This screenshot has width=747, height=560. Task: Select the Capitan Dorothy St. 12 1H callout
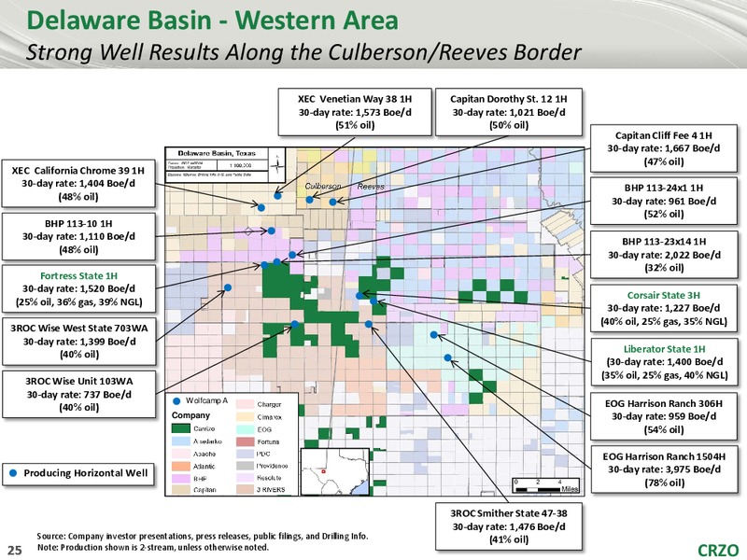[x=509, y=112]
